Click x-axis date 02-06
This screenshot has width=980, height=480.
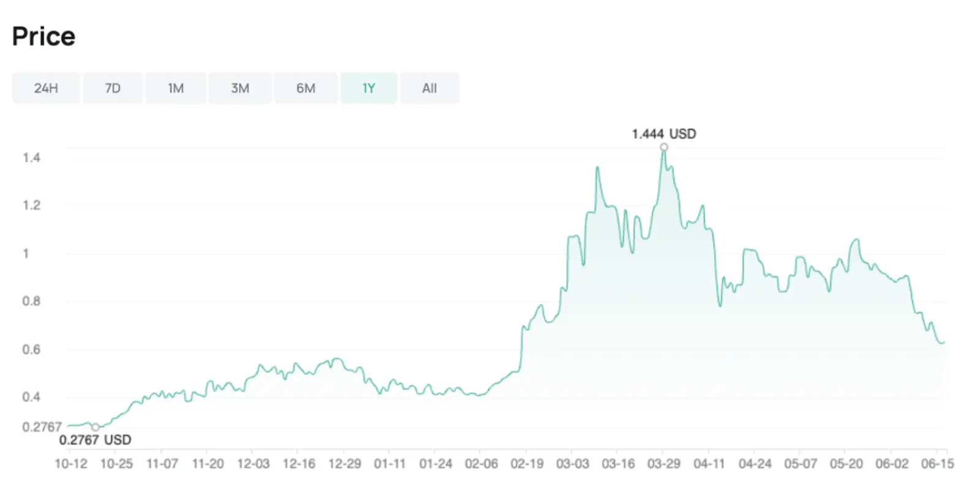pos(481,464)
